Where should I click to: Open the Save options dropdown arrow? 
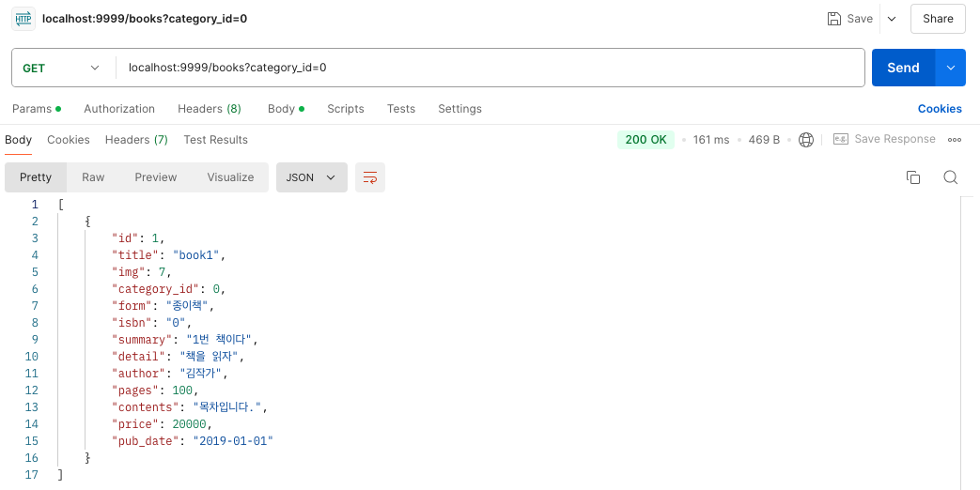(892, 19)
